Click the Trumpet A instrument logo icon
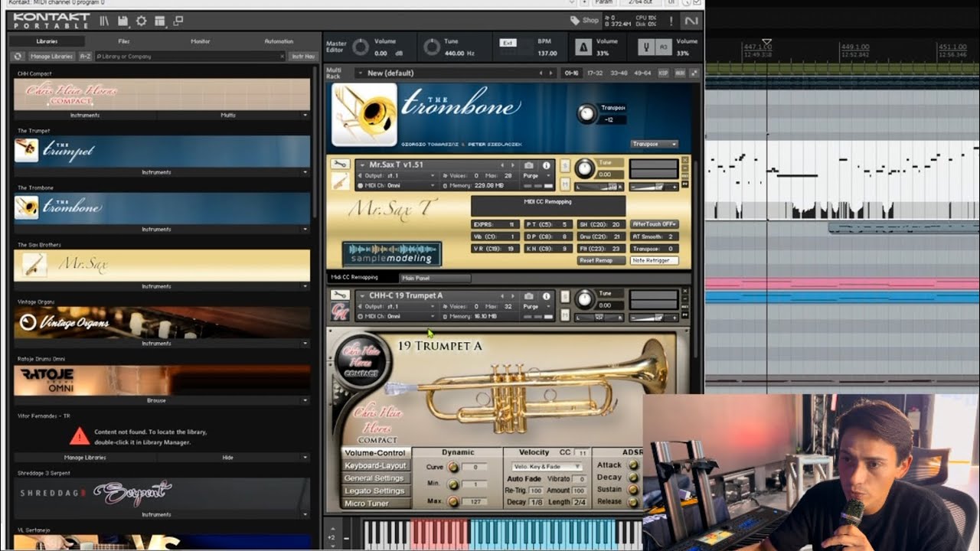This screenshot has width=980, height=551. pos(340,311)
